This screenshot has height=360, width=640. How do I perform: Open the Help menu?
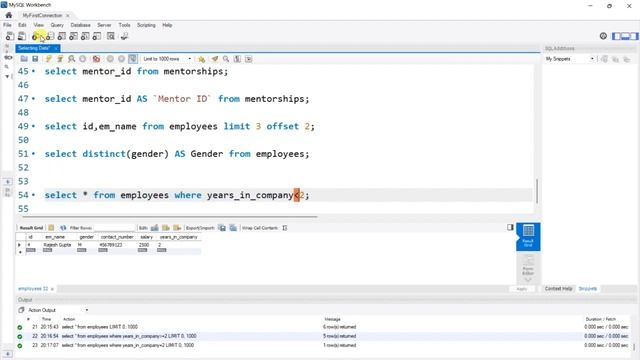click(x=167, y=25)
